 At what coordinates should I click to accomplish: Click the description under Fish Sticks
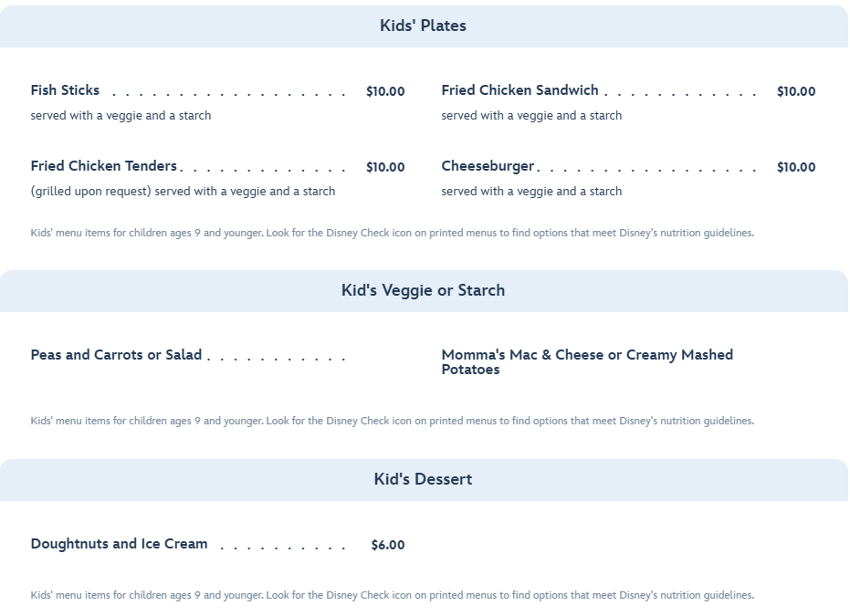pos(121,116)
